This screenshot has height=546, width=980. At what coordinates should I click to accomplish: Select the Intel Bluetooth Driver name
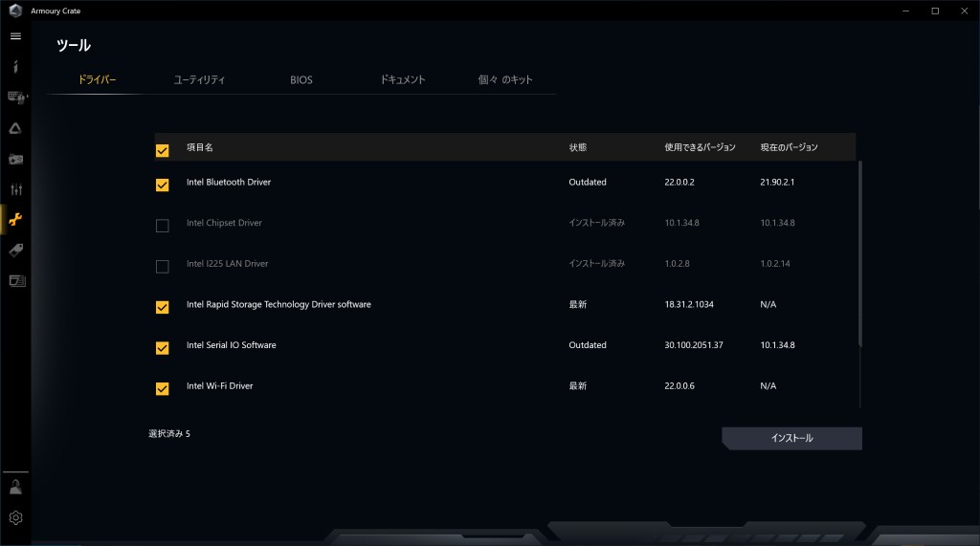229,182
